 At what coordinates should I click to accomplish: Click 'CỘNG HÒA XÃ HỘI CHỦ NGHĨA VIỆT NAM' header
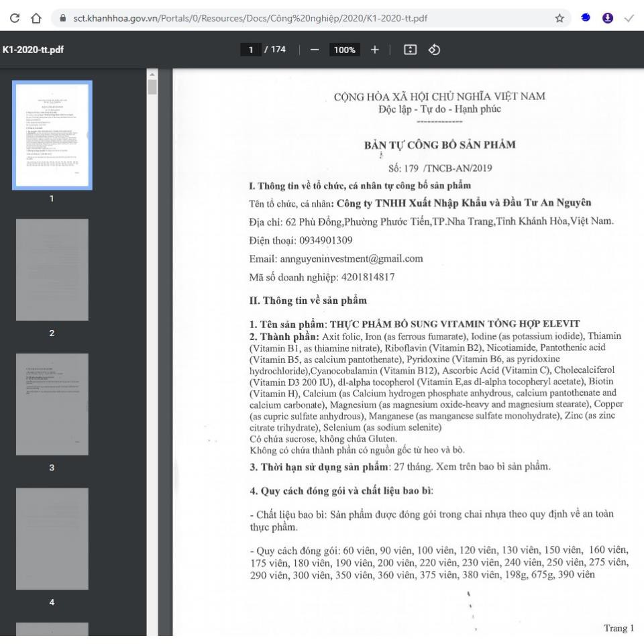[x=439, y=97]
